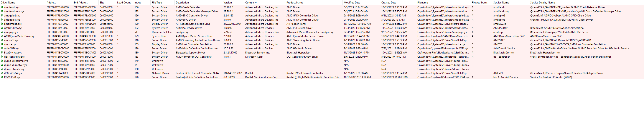Image resolution: width=644 pixels, height=123 pixels.
Task: Sort by the Index column header
Action: point(142,3)
